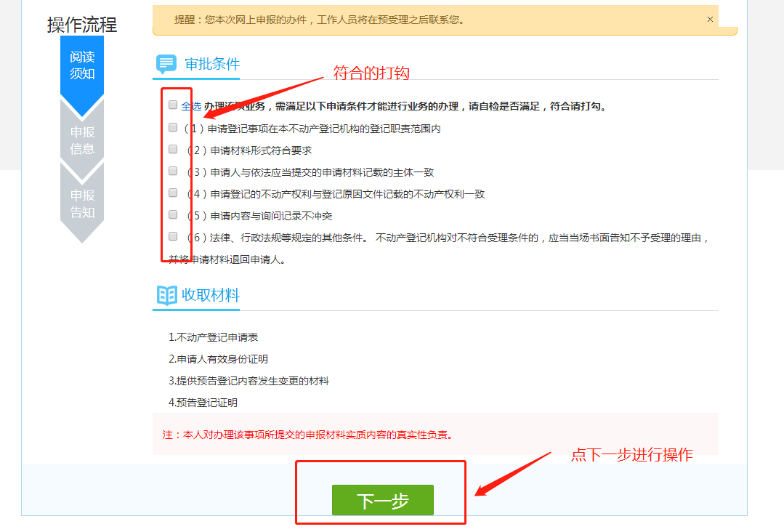Click the green 下一步 button
This screenshot has height=532, width=784.
tap(383, 500)
